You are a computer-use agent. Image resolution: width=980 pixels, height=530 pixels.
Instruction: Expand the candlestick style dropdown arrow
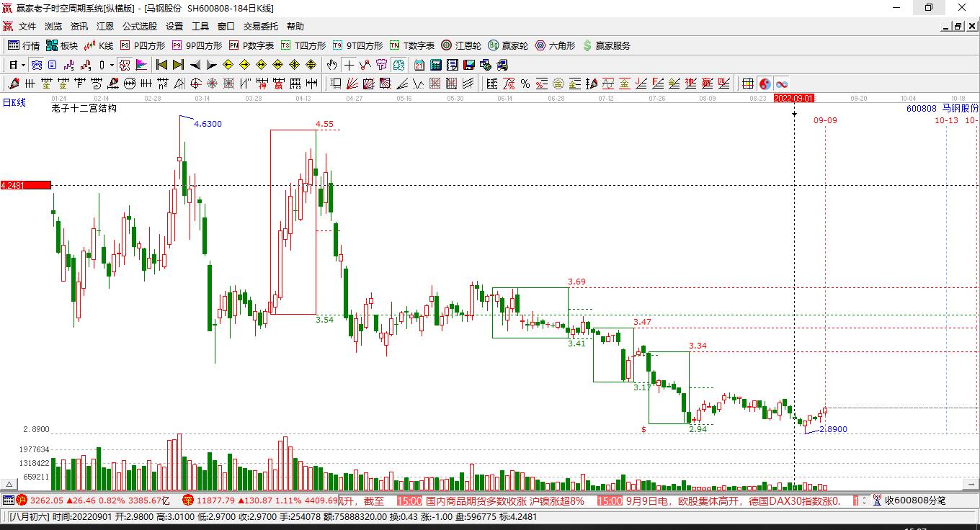(x=112, y=65)
